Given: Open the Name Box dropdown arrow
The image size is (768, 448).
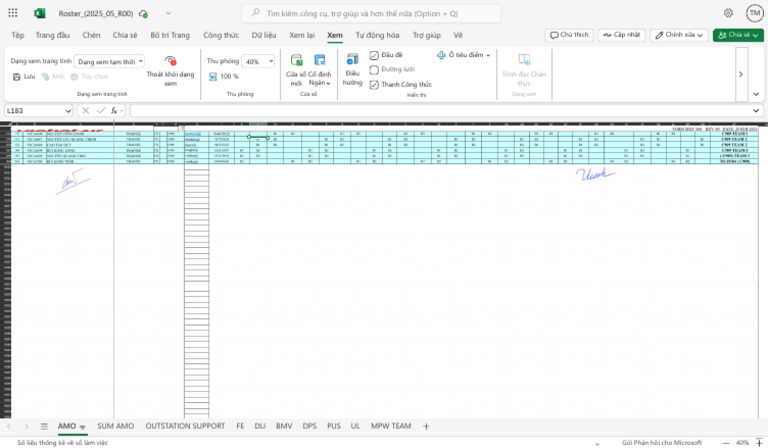Looking at the screenshot, I should pos(68,111).
